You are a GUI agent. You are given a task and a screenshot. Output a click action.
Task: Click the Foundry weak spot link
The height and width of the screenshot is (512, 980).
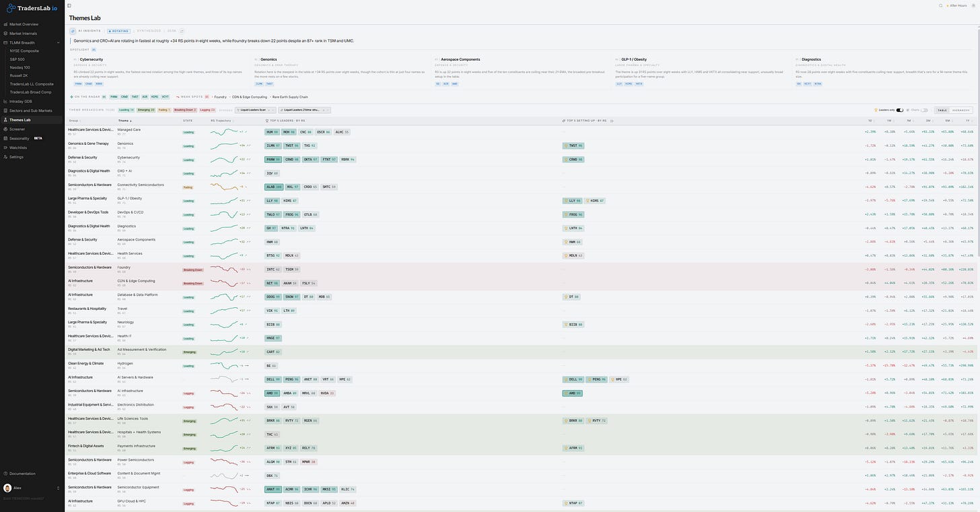(220, 96)
